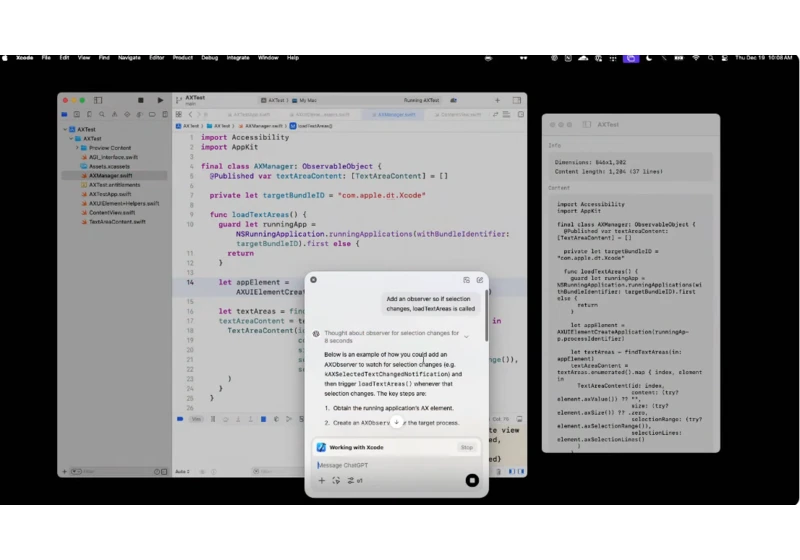Select Assets.xcassets in the navigator

coord(109,166)
